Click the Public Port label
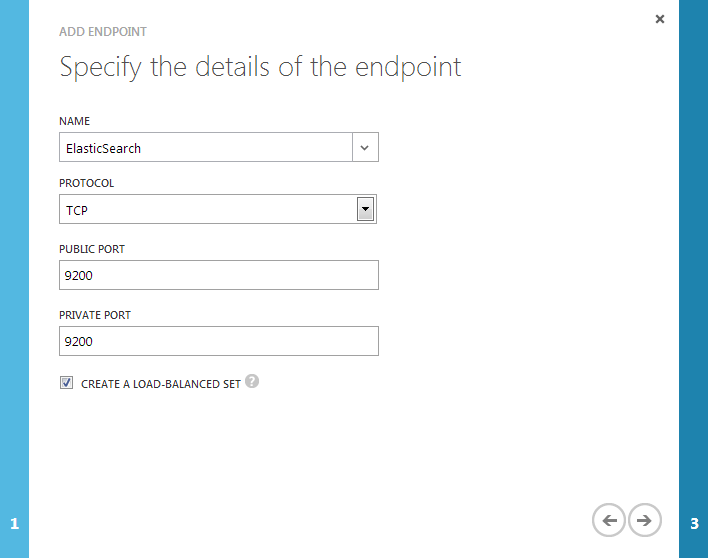708x558 pixels. [x=92, y=249]
